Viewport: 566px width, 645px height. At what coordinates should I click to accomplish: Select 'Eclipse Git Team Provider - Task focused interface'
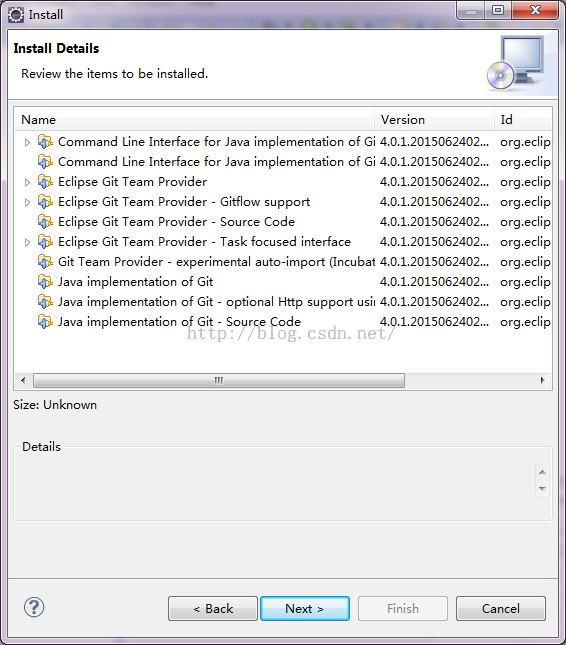click(x=204, y=242)
